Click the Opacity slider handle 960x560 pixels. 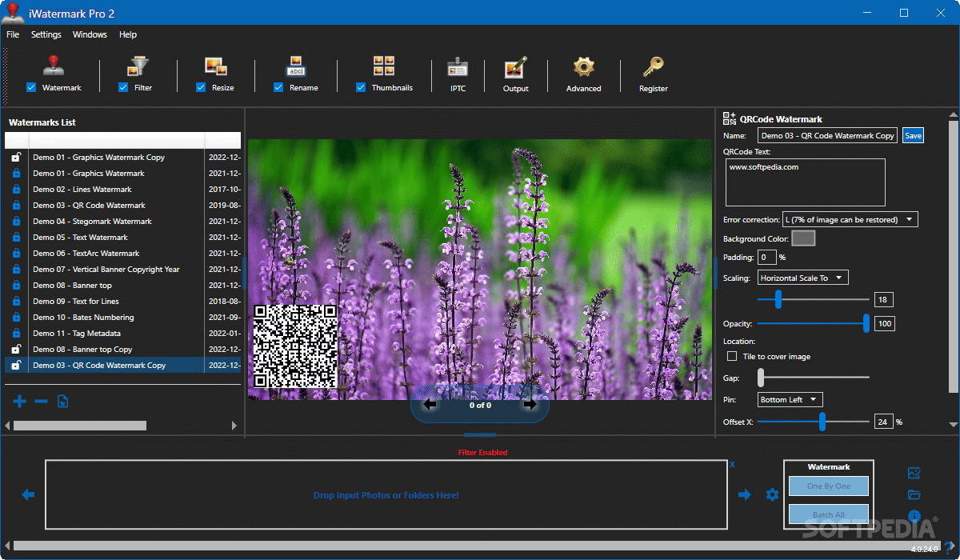[x=866, y=323]
